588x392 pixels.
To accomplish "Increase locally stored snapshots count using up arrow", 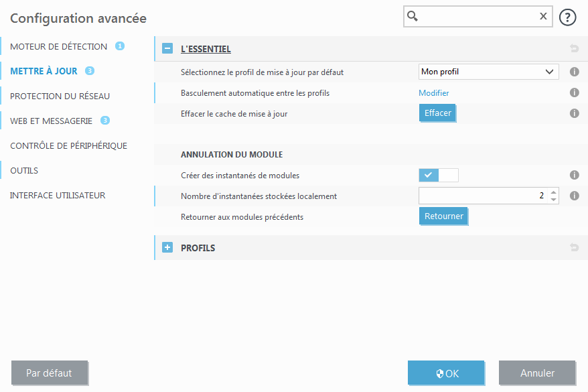I will 553,192.
